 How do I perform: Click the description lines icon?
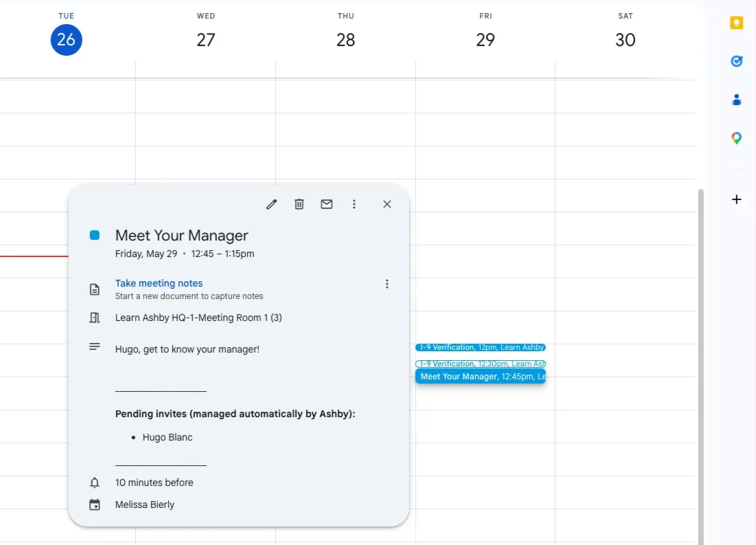click(95, 346)
